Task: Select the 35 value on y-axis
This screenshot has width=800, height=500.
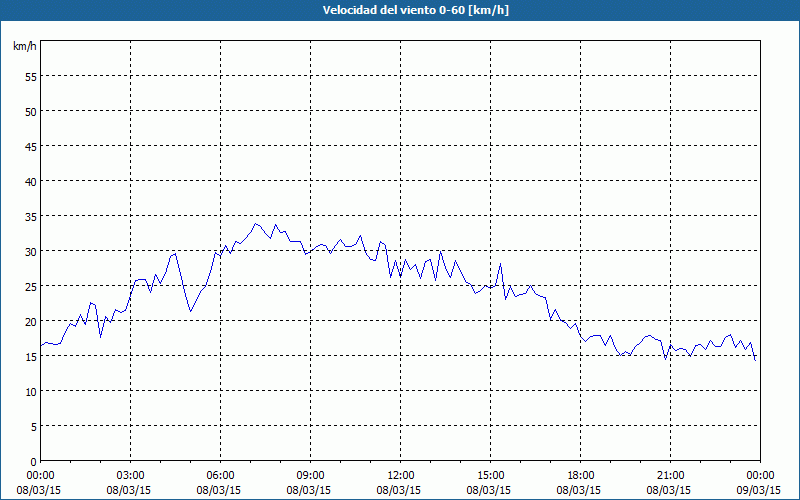Action: click(31, 217)
